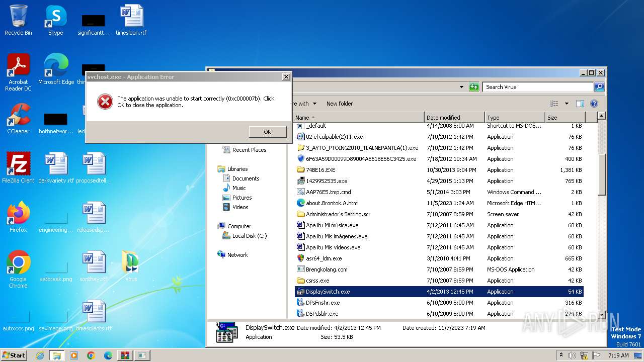Sort files by the Type column header
The height and width of the screenshot is (362, 644).
pyautogui.click(x=515, y=117)
